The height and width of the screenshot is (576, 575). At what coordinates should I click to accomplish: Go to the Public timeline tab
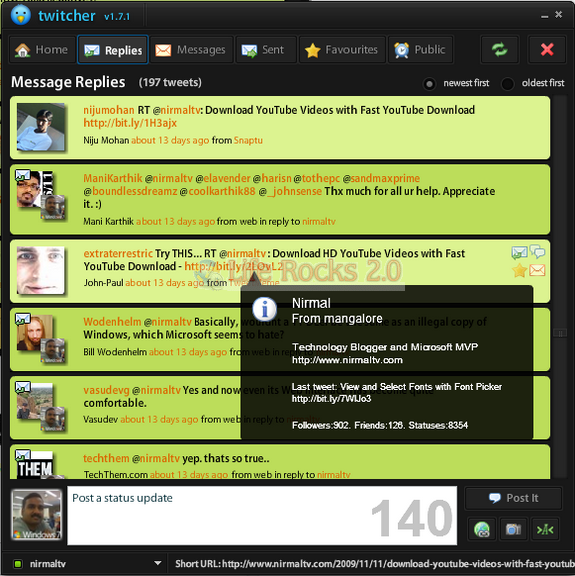point(420,50)
